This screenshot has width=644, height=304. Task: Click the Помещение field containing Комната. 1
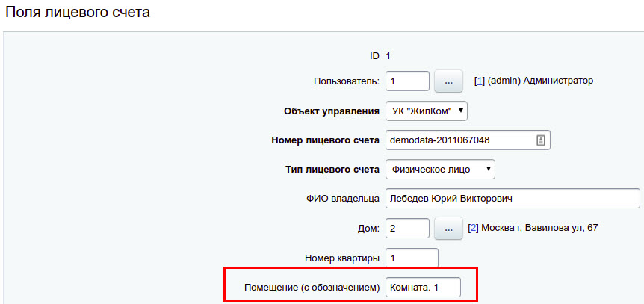pos(423,288)
